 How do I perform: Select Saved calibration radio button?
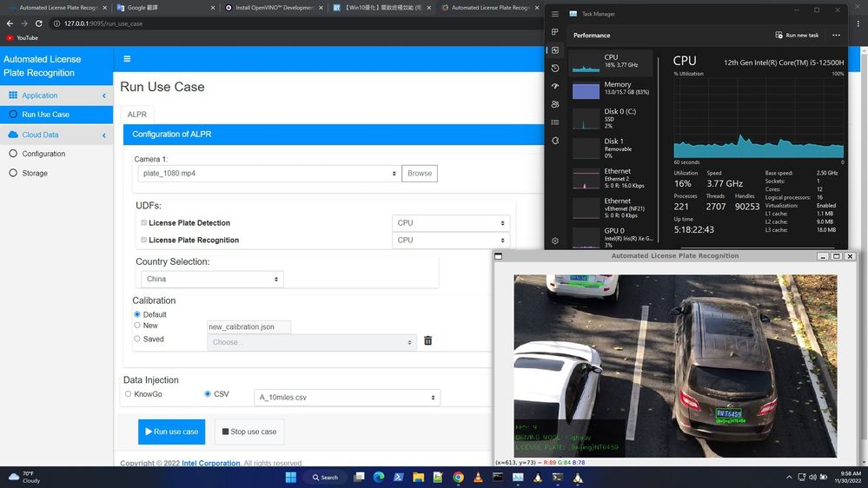(x=137, y=339)
